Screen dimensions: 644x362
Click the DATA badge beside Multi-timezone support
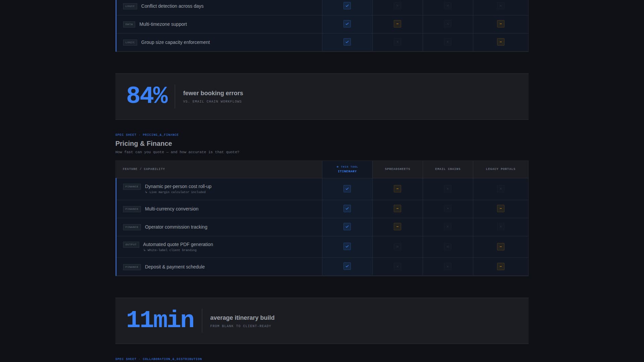pos(130,24)
